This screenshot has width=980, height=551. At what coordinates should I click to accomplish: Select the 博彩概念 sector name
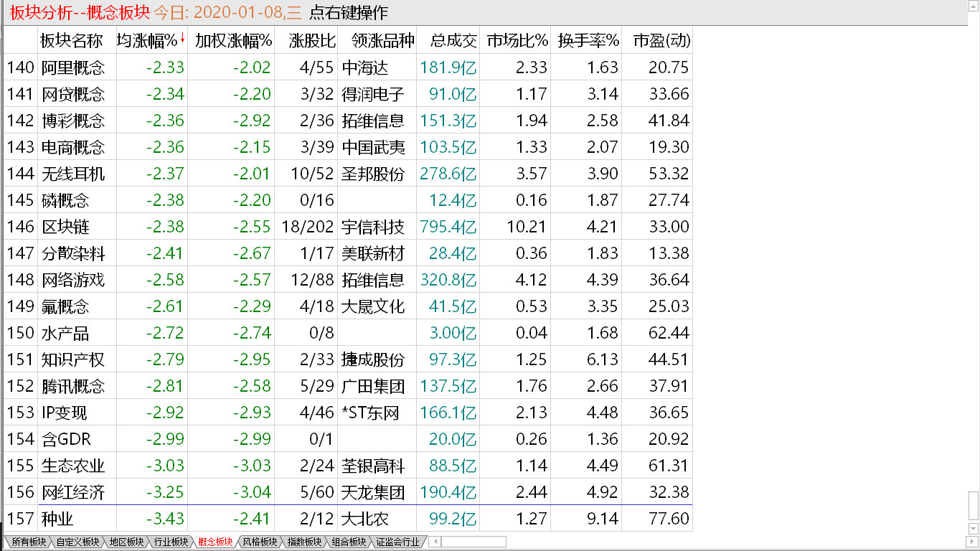coord(73,121)
